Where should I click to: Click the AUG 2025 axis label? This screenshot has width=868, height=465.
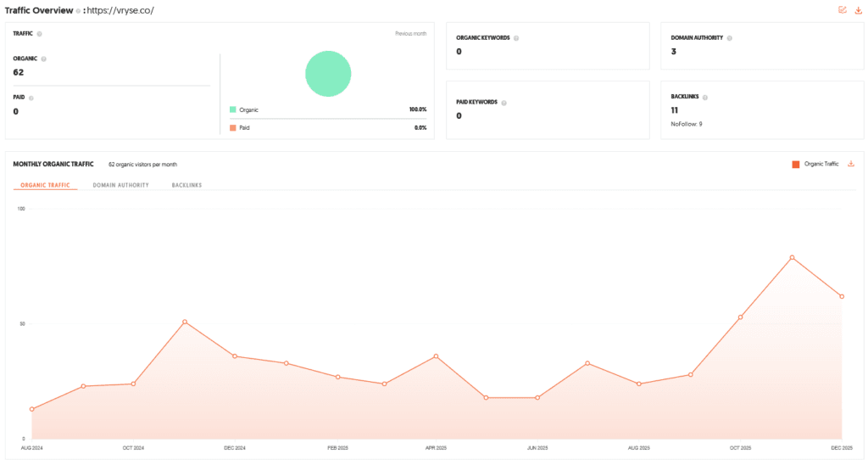click(639, 448)
